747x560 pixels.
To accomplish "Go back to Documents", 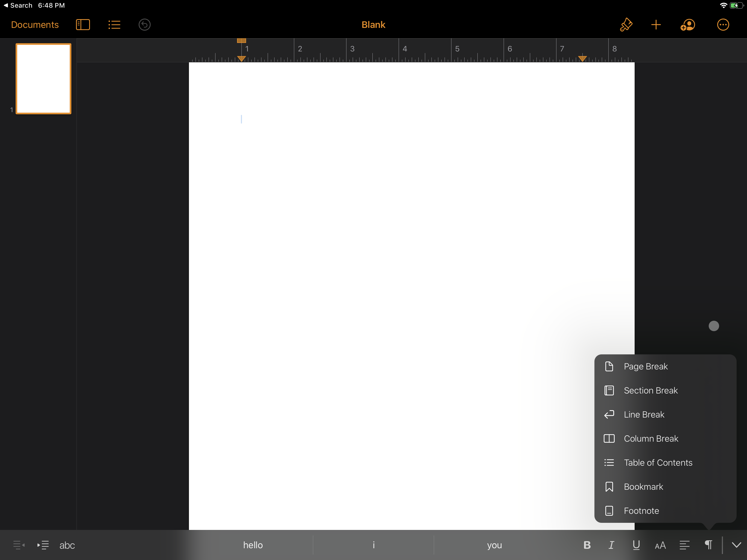I will click(35, 25).
